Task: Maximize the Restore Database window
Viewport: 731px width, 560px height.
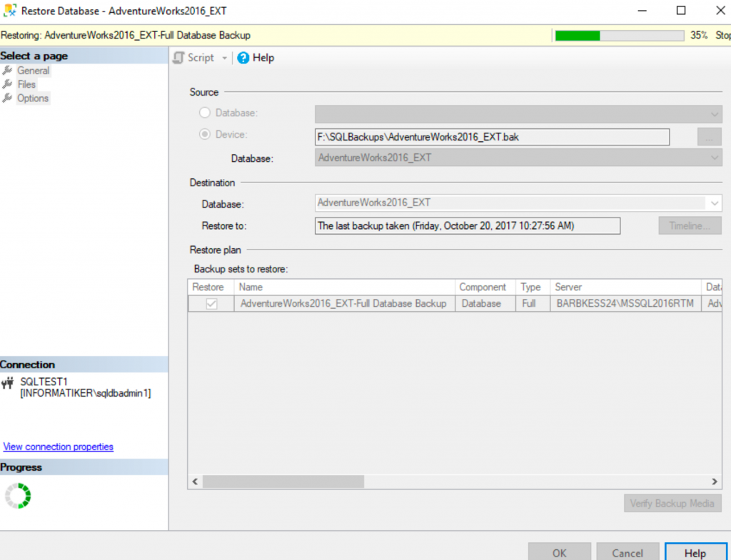Action: (x=681, y=10)
